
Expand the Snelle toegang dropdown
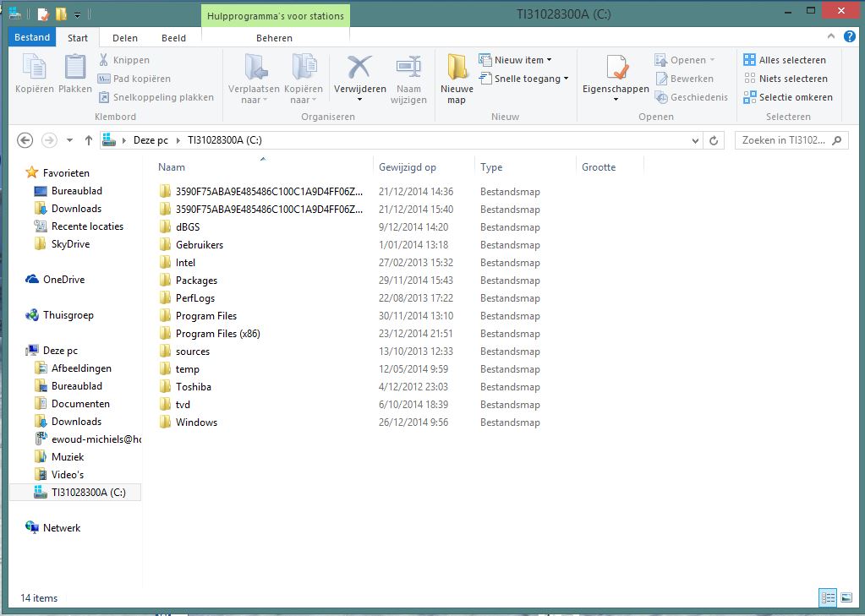(x=523, y=79)
